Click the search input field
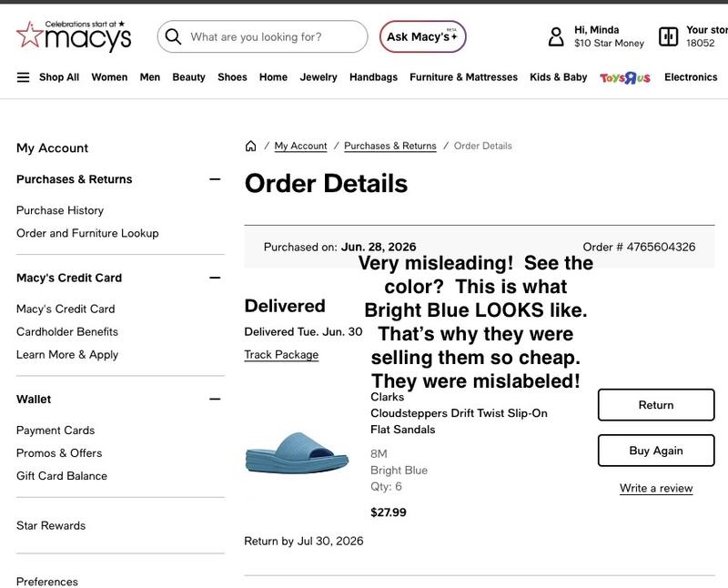The height and width of the screenshot is (588, 728). 262,36
